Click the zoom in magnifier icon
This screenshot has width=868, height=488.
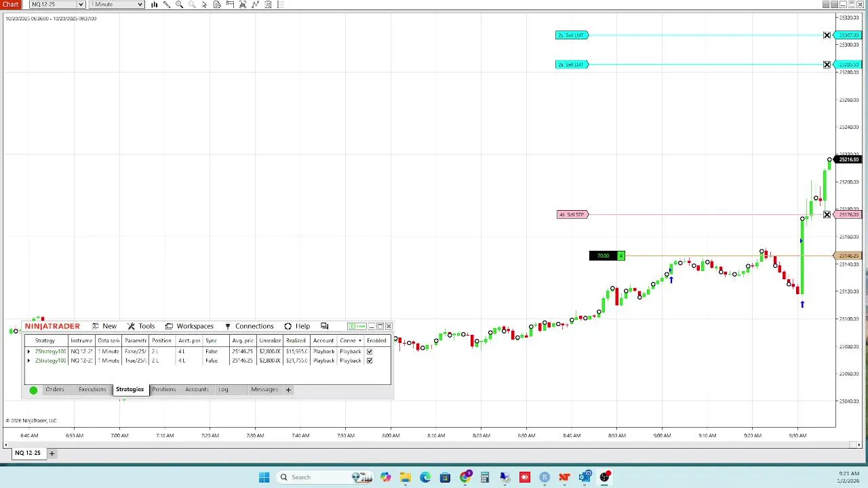coord(179,5)
